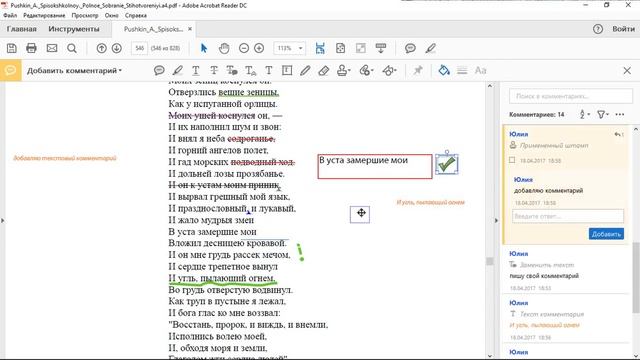Click the comments search field
Screen dimensions: 640x360
coord(571,96)
